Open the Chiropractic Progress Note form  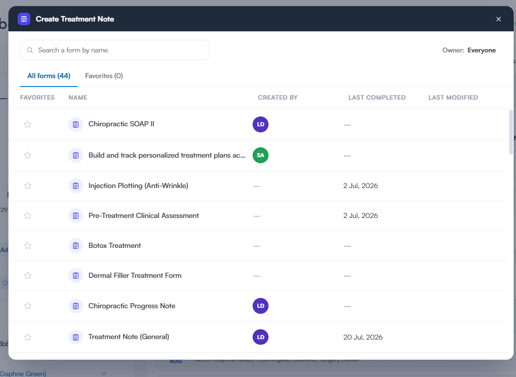(132, 306)
